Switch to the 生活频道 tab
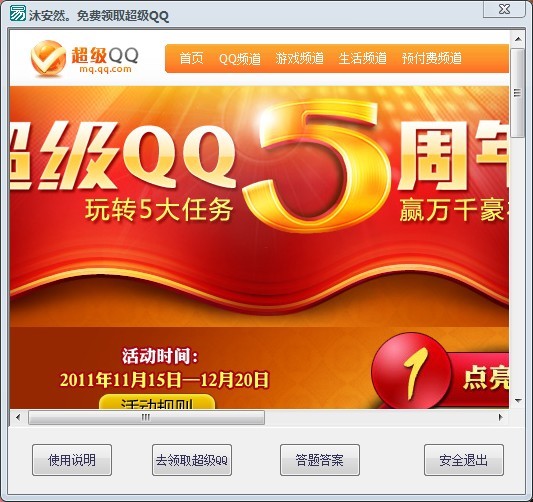 point(363,58)
